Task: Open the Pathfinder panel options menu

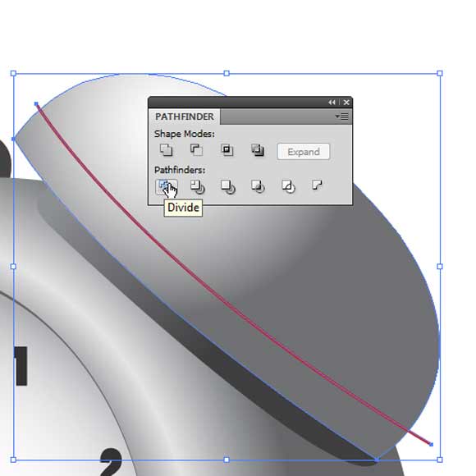Action: (x=342, y=117)
